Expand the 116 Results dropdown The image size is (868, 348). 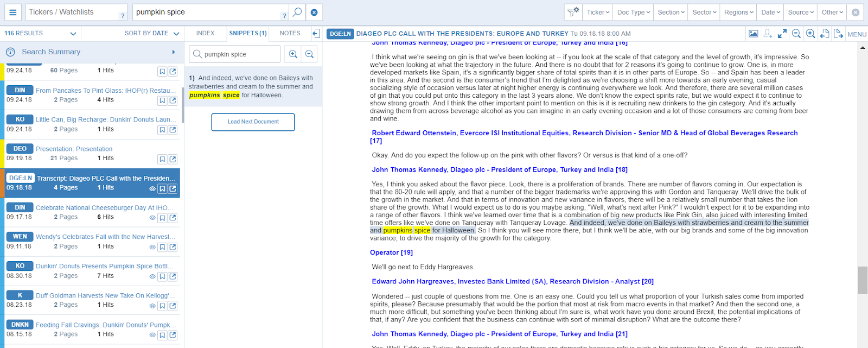click(x=40, y=34)
